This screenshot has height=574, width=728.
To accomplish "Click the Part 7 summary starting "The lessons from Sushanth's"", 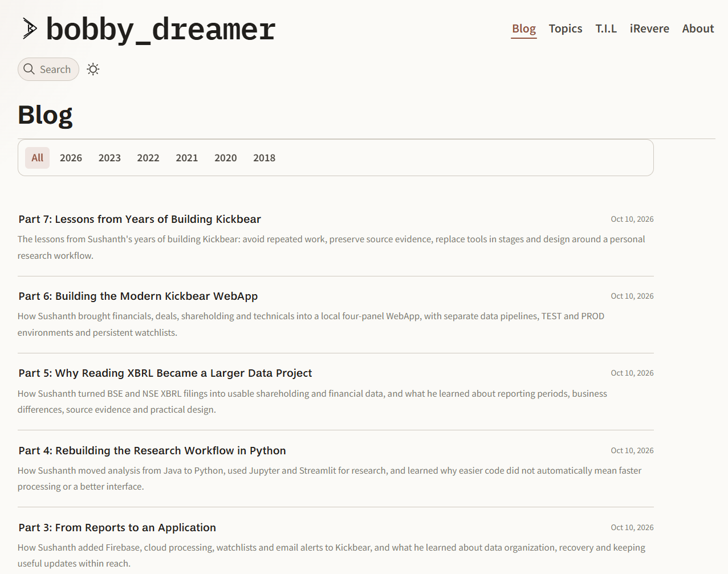I will 331,247.
